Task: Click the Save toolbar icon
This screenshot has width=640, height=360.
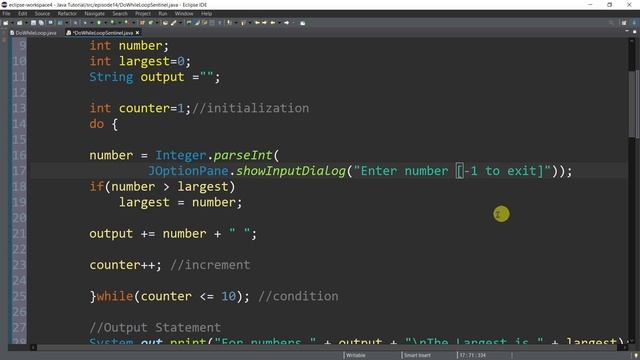Action: coord(33,23)
